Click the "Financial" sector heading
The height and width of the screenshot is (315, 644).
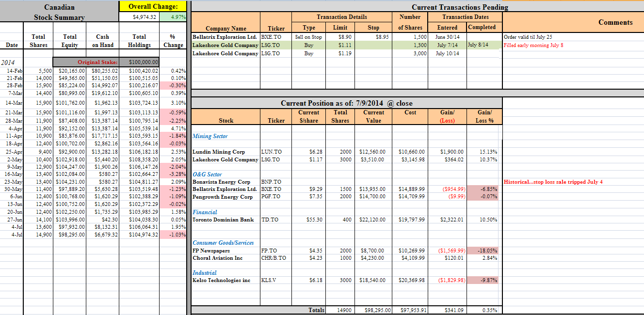(205, 212)
